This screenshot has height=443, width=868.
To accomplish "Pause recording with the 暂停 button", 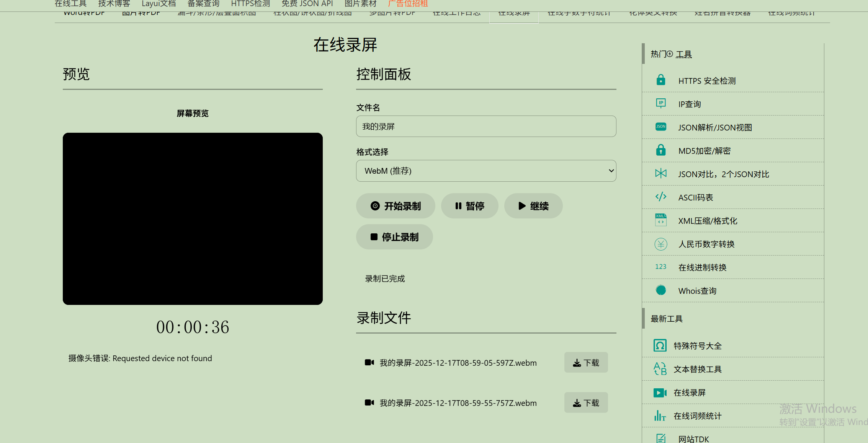I will pyautogui.click(x=469, y=206).
